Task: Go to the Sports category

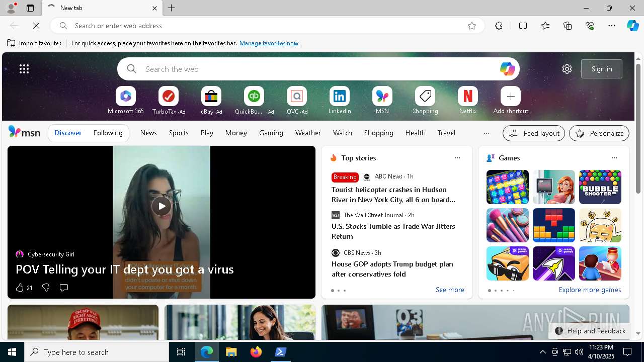Action: click(179, 133)
